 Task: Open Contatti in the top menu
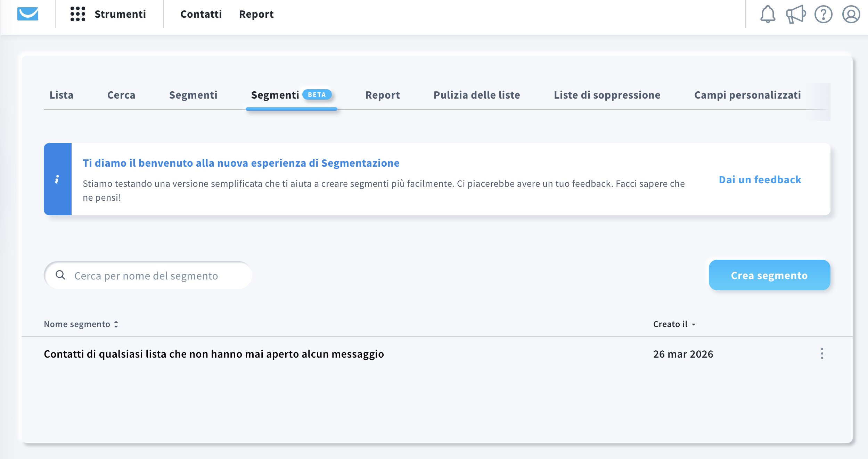[201, 14]
